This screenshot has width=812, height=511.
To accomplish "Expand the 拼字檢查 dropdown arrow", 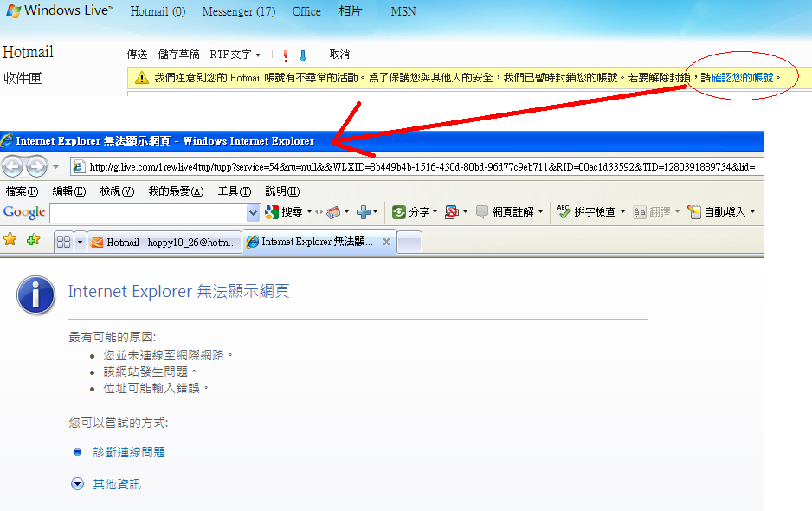I will pyautogui.click(x=622, y=212).
